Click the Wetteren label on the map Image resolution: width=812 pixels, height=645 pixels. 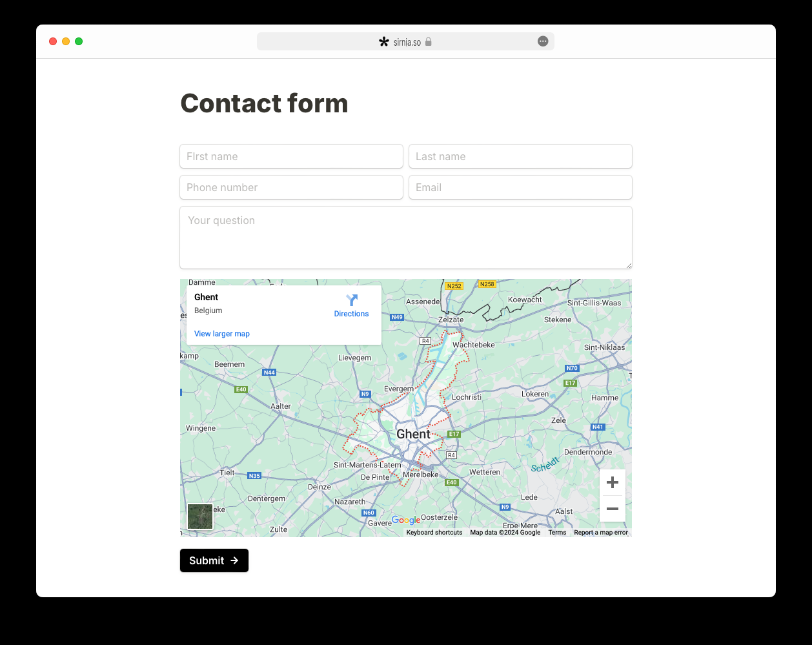485,472
